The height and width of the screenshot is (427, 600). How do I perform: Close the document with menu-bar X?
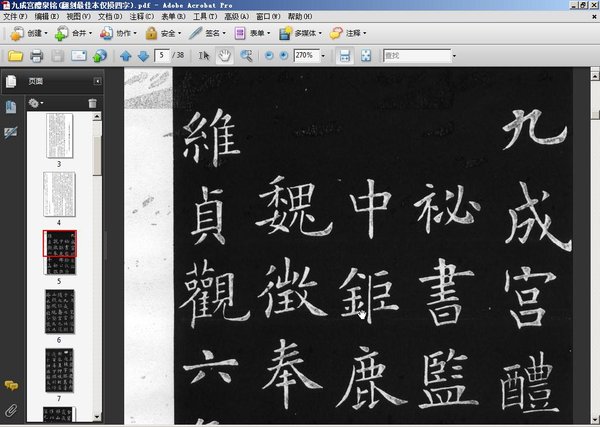(595, 17)
